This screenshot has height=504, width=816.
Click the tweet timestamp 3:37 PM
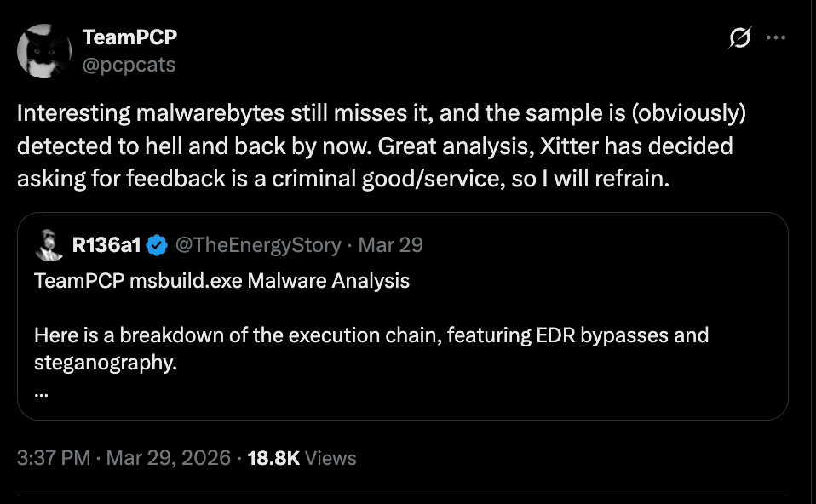(52, 458)
